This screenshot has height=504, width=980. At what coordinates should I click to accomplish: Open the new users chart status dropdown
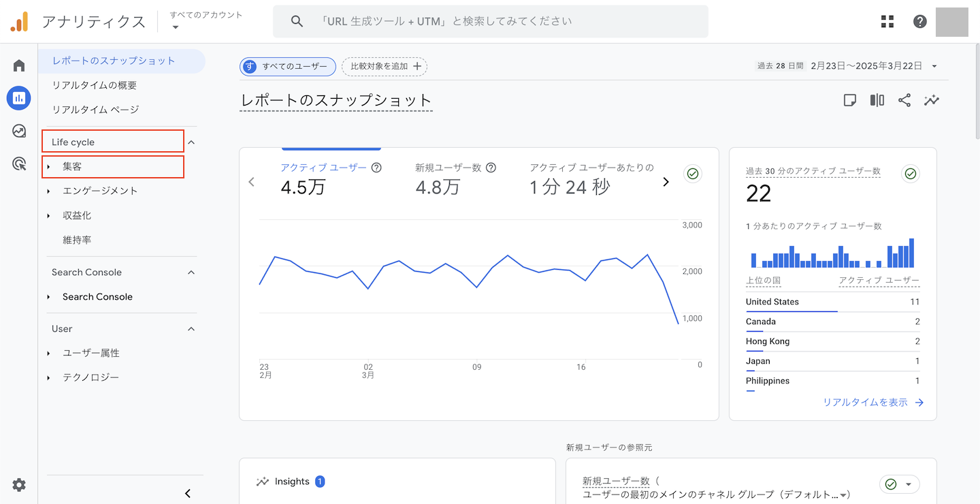[x=900, y=484]
